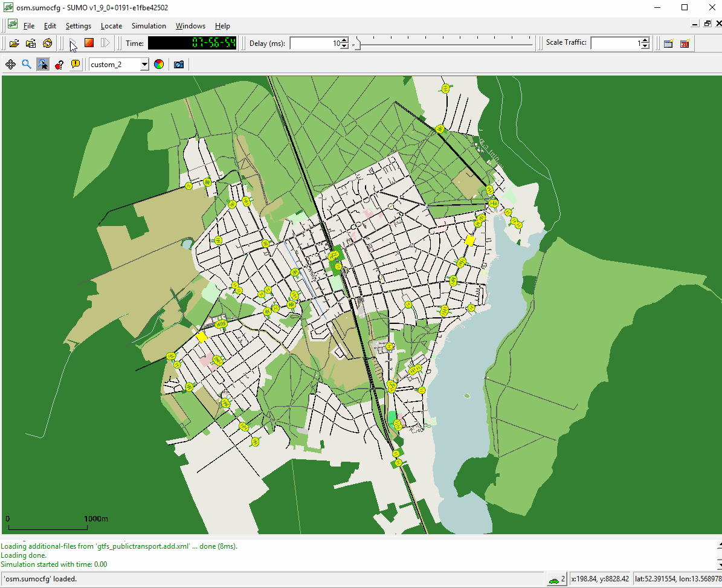Open a new microscopic view window

(668, 44)
